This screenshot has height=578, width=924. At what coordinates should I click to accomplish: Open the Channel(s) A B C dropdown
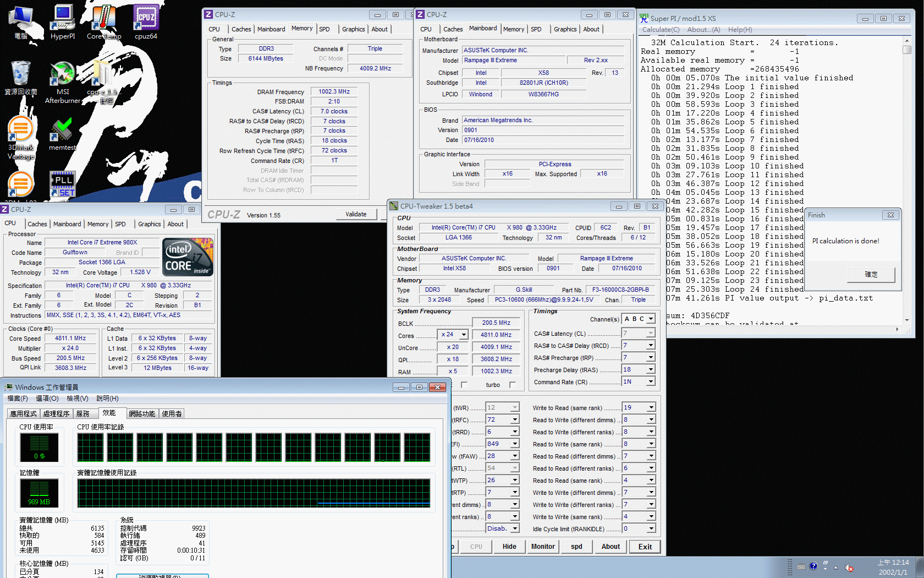tap(651, 319)
